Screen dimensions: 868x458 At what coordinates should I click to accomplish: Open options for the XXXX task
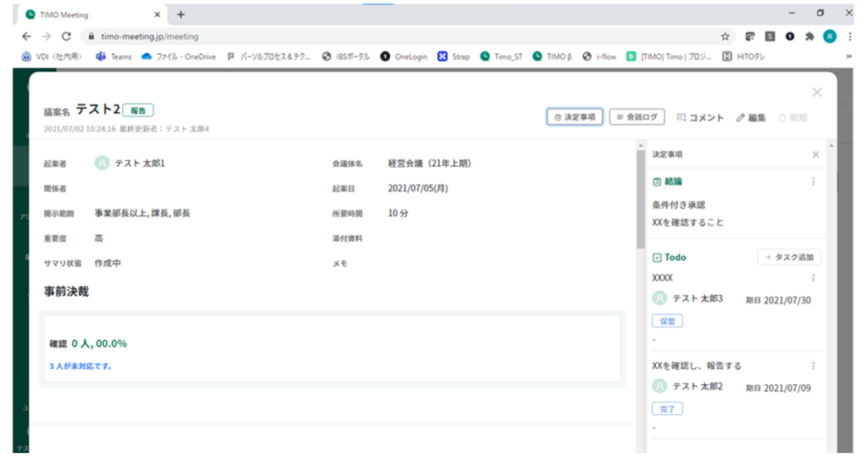813,278
